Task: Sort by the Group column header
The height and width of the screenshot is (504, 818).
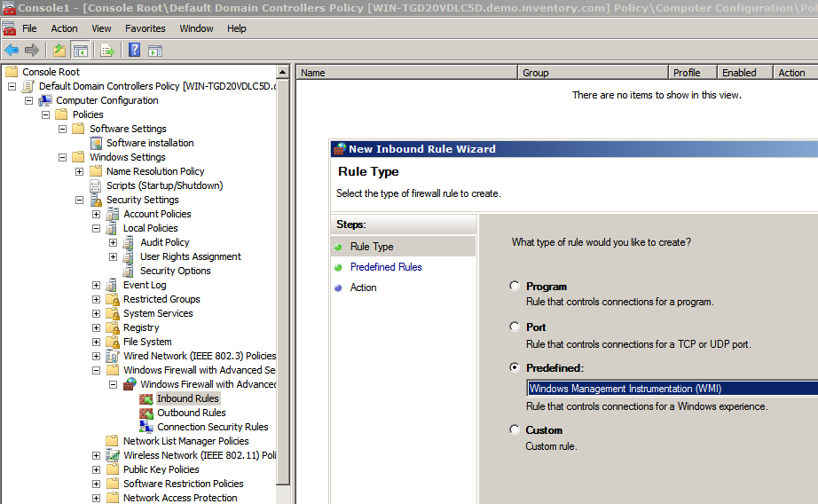Action: (594, 73)
